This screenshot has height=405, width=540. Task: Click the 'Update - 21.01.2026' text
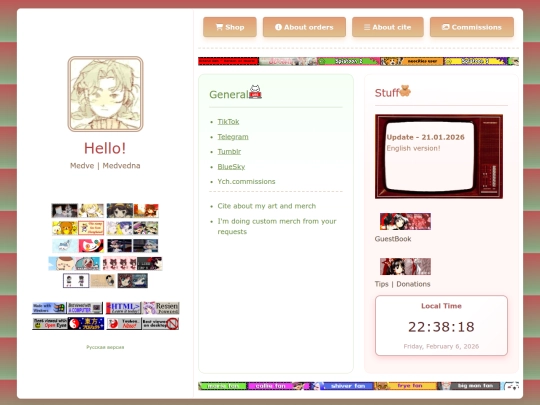point(426,137)
